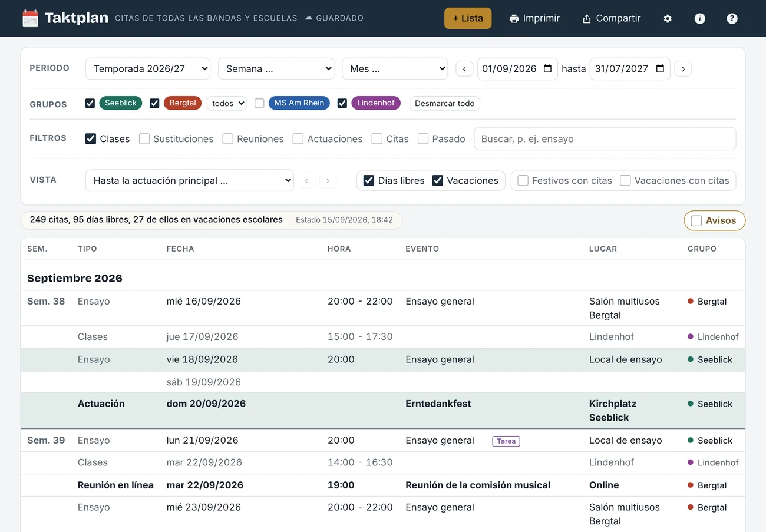Advance to next period with right arrow
766x532 pixels.
tap(683, 69)
